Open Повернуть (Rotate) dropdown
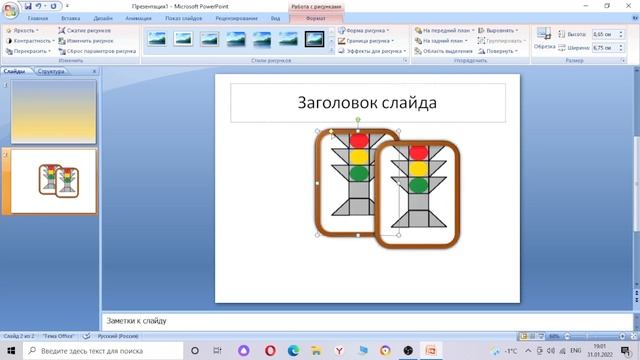This screenshot has width=640, height=360. [x=498, y=51]
